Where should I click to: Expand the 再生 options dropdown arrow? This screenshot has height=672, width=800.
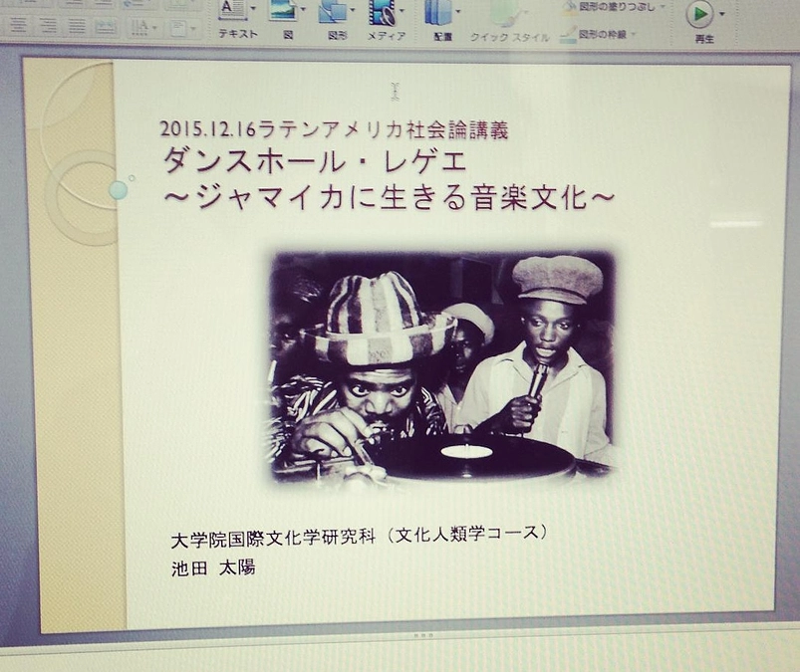[722, 14]
